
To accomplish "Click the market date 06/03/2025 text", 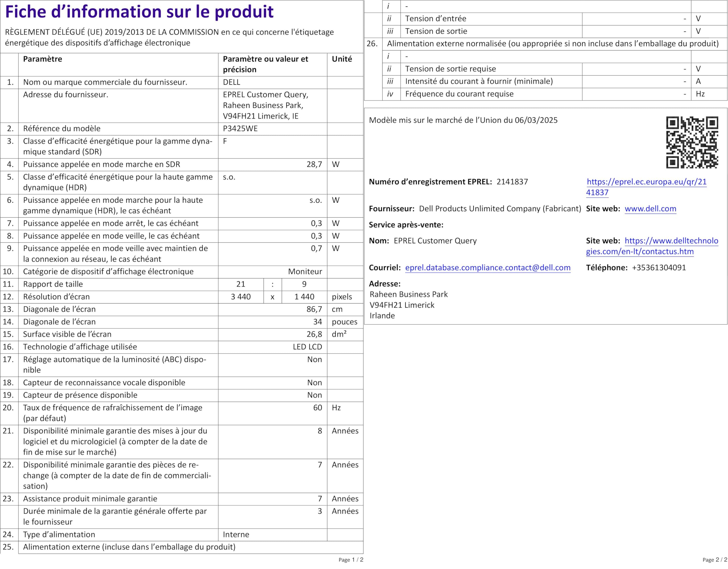I will [x=536, y=120].
